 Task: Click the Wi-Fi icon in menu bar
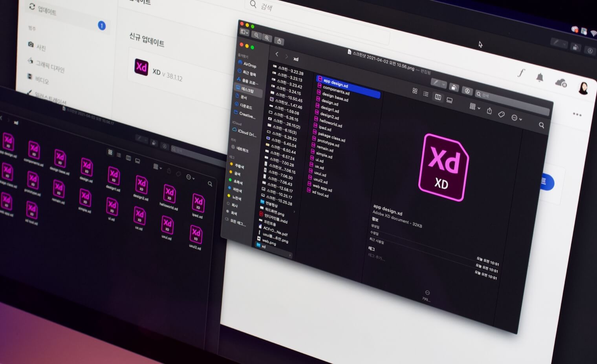tap(593, 34)
